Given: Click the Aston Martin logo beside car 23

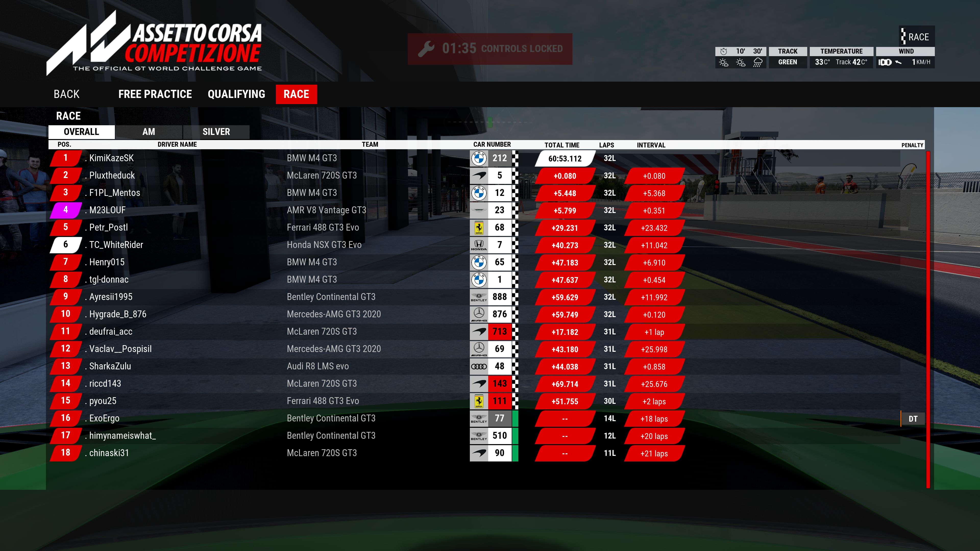Looking at the screenshot, I should (479, 210).
